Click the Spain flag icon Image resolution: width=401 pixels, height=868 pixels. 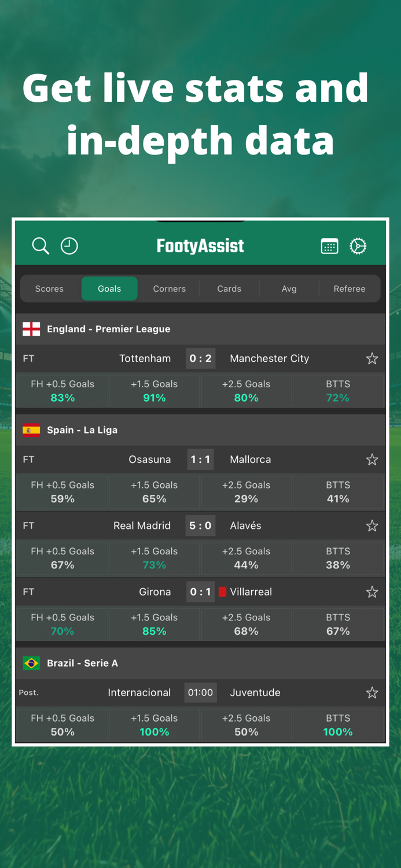point(31,430)
